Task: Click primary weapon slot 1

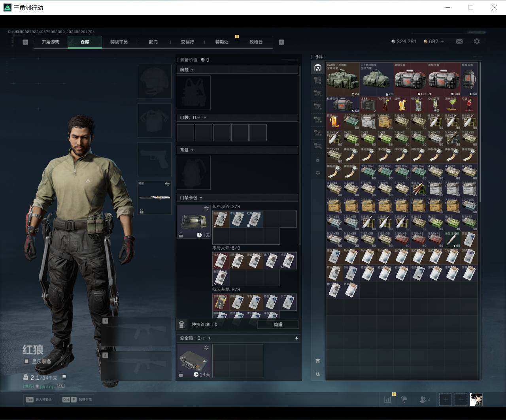Action: pos(136,332)
